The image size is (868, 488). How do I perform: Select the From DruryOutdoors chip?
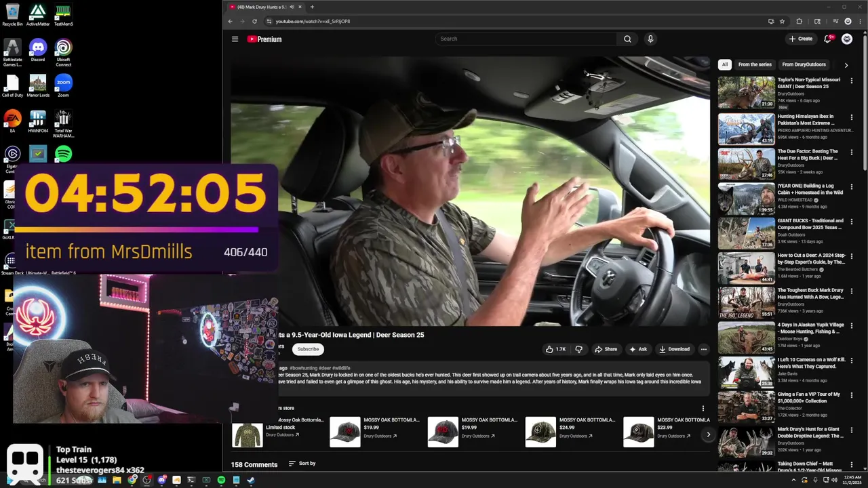pyautogui.click(x=804, y=64)
